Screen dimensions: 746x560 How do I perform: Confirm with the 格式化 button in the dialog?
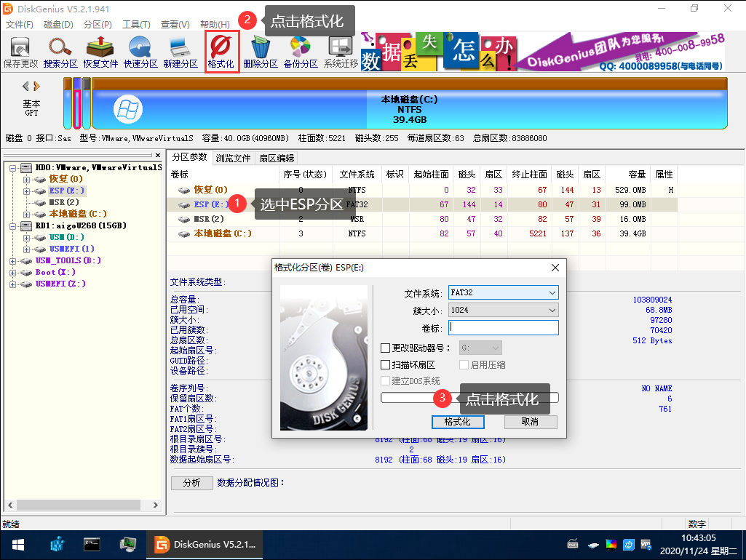coord(458,422)
